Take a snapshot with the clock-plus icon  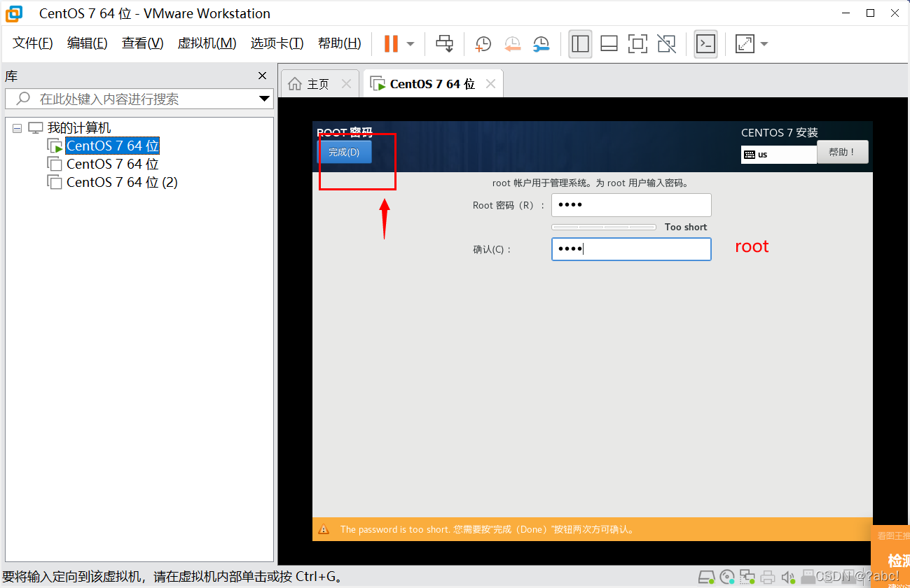pos(483,44)
